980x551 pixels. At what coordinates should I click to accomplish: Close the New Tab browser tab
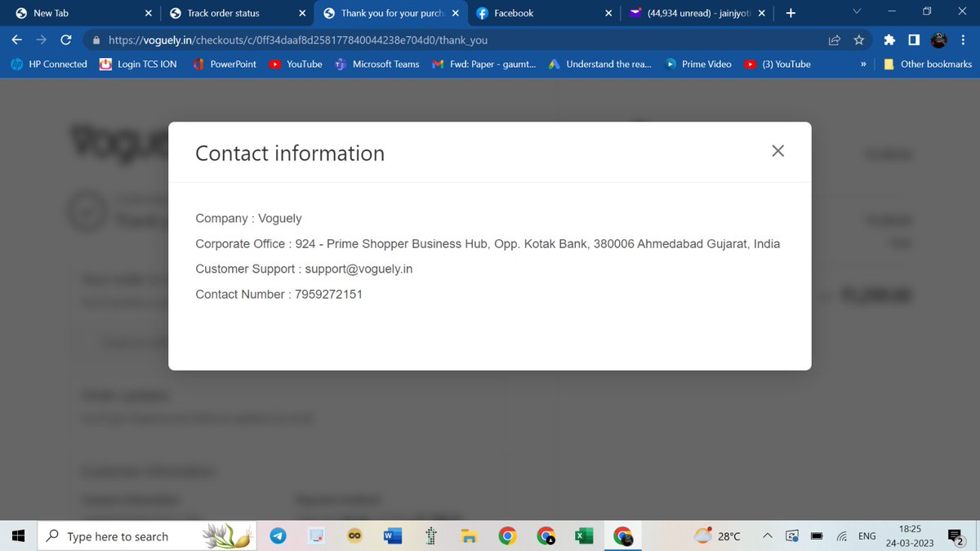point(148,13)
